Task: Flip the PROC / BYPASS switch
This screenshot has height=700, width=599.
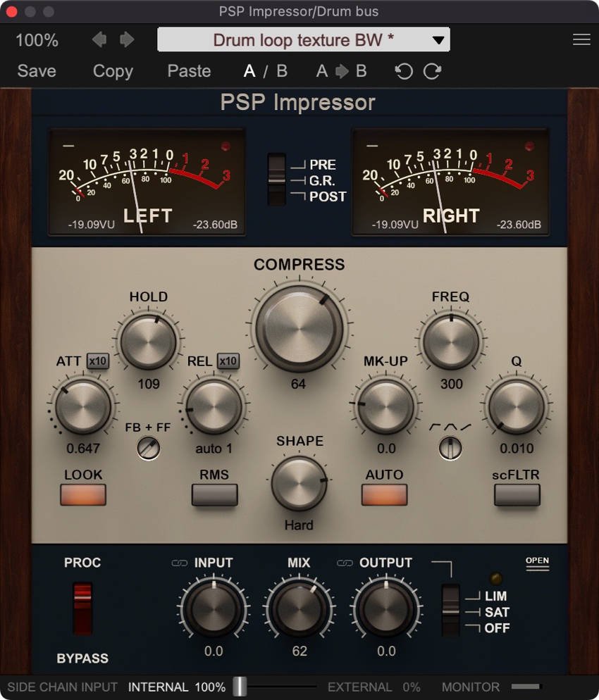Action: tap(82, 608)
